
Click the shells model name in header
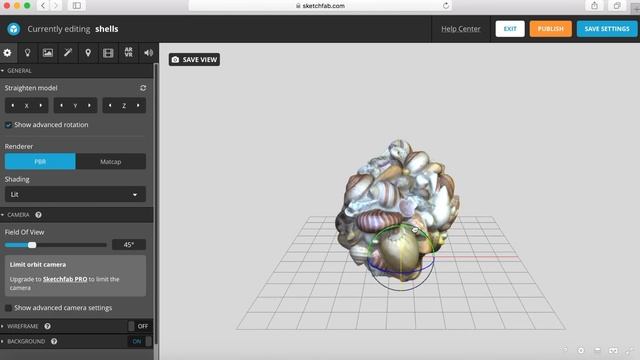107,29
